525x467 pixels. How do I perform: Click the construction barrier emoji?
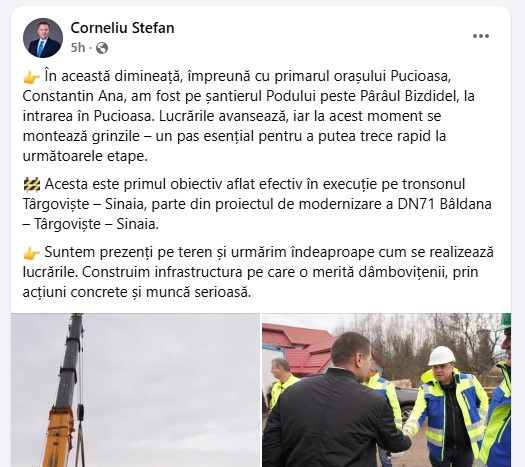pyautogui.click(x=32, y=184)
